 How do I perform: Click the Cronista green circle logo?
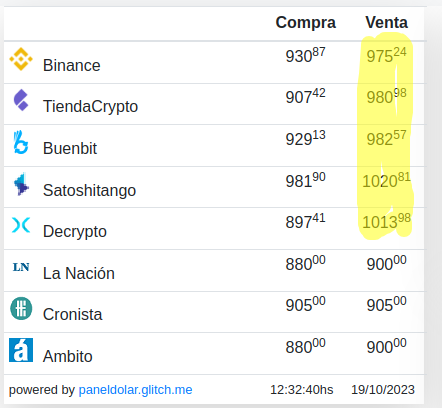(21, 308)
